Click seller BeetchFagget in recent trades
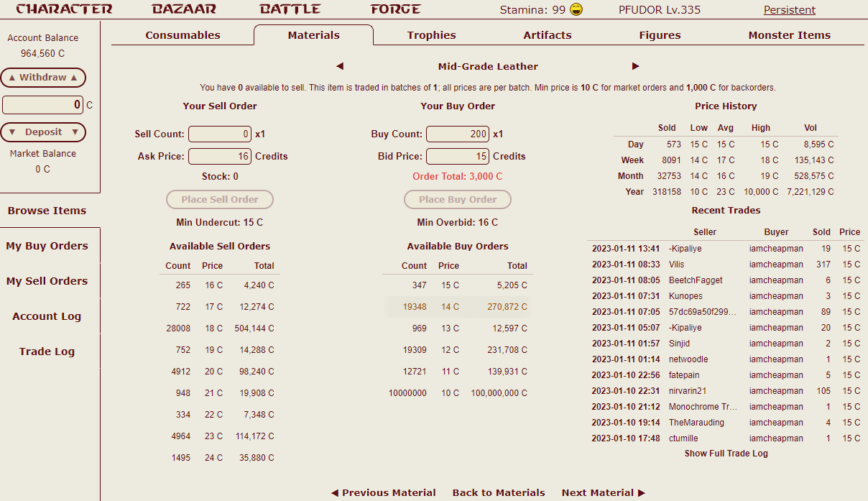868x501 pixels. 696,280
